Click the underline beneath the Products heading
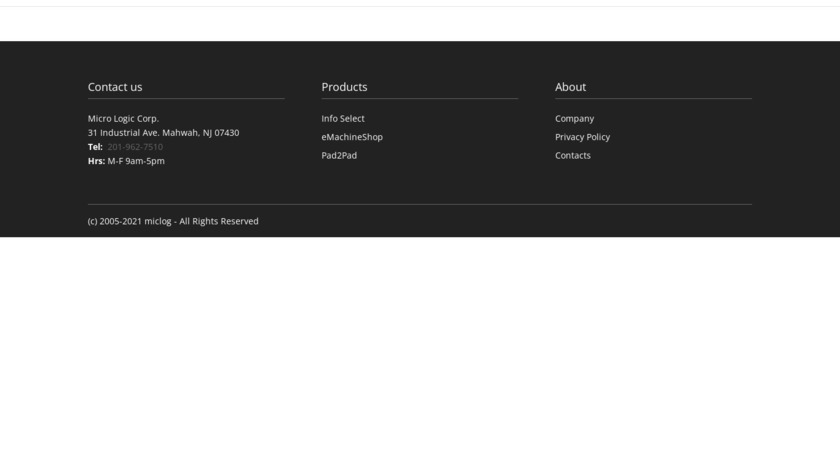The image size is (840, 472). click(420, 98)
